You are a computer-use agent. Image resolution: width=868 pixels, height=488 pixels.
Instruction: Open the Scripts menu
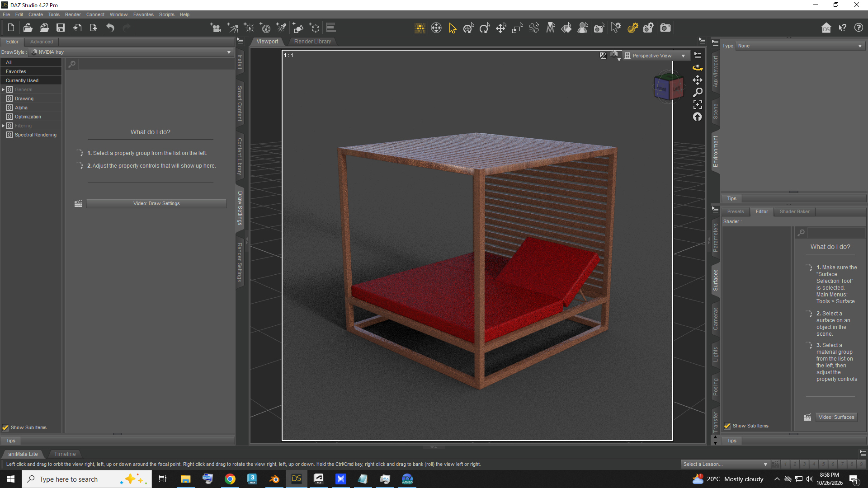pyautogui.click(x=166, y=14)
